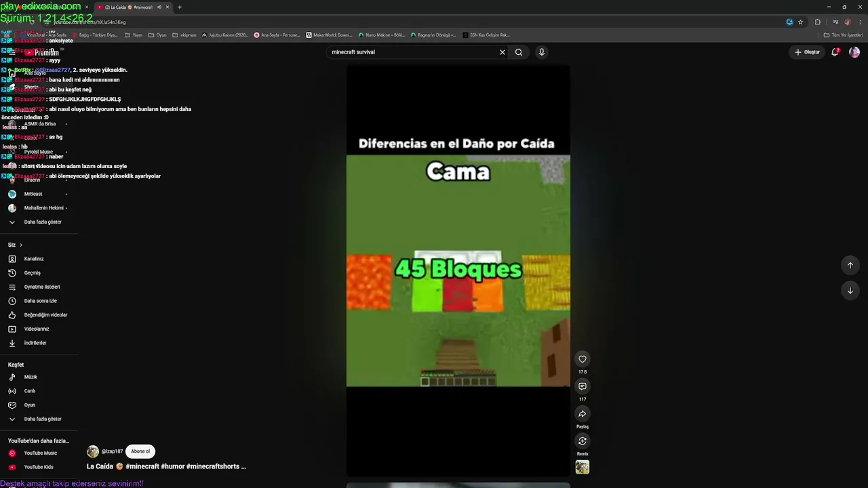Run the search with the magnifier icon
Image resolution: width=868 pixels, height=488 pixels.
tap(519, 52)
